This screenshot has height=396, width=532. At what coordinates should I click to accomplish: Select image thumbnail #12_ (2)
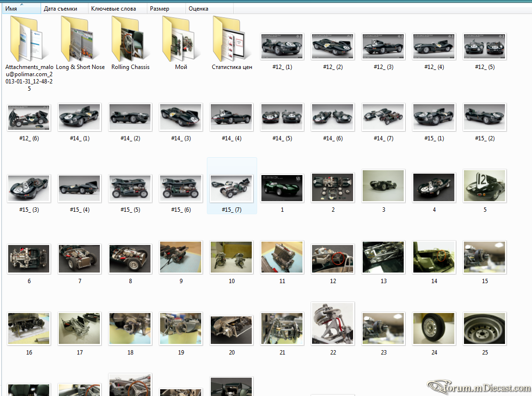coord(333,46)
